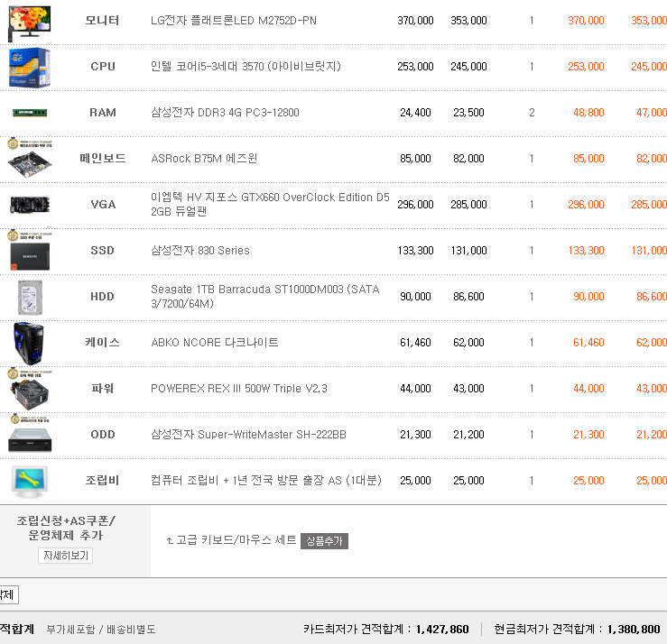Viewport: 667px width, 644px height.
Task: Click the SSD category label
Action: tap(102, 251)
